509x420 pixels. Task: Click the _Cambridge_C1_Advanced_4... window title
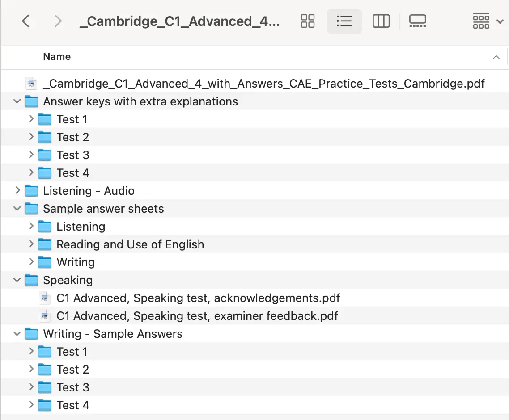tap(179, 21)
